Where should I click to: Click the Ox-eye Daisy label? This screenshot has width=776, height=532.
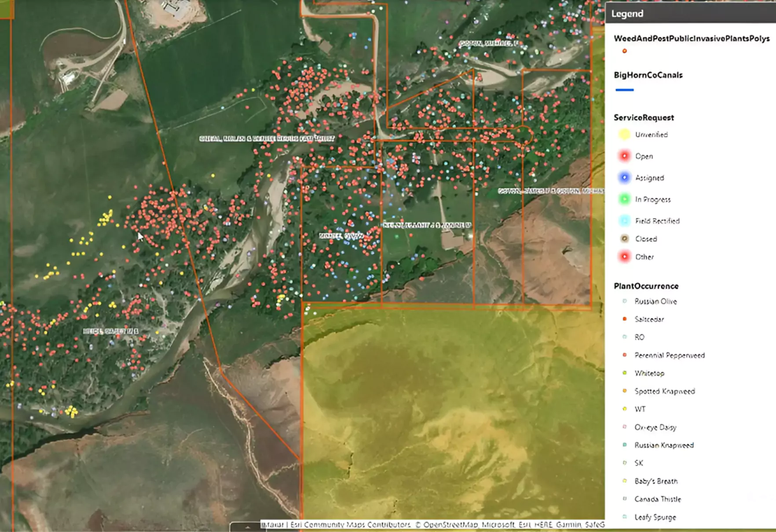coord(655,427)
